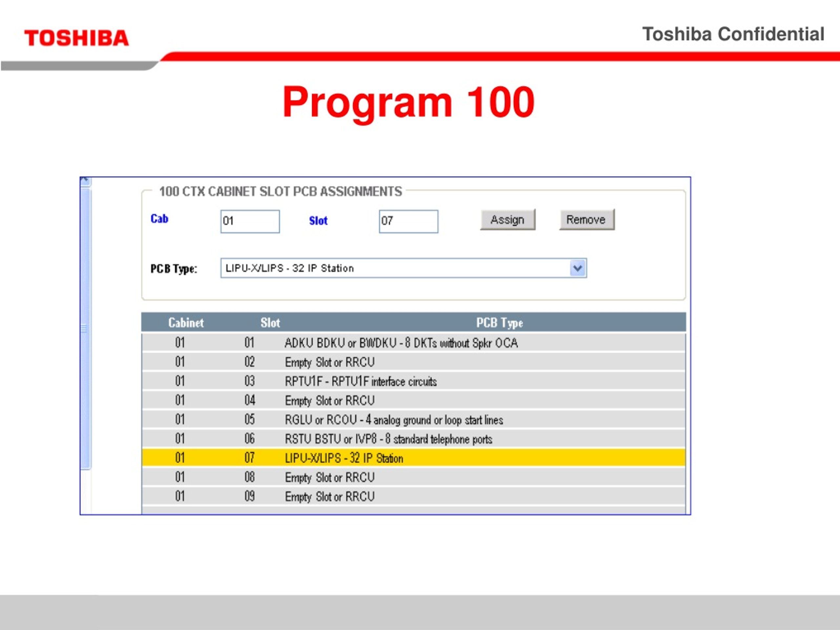Screen dimensions: 840x630
Task: Select slot 04 Empty Slot or RRCU row
Action: [x=413, y=400]
